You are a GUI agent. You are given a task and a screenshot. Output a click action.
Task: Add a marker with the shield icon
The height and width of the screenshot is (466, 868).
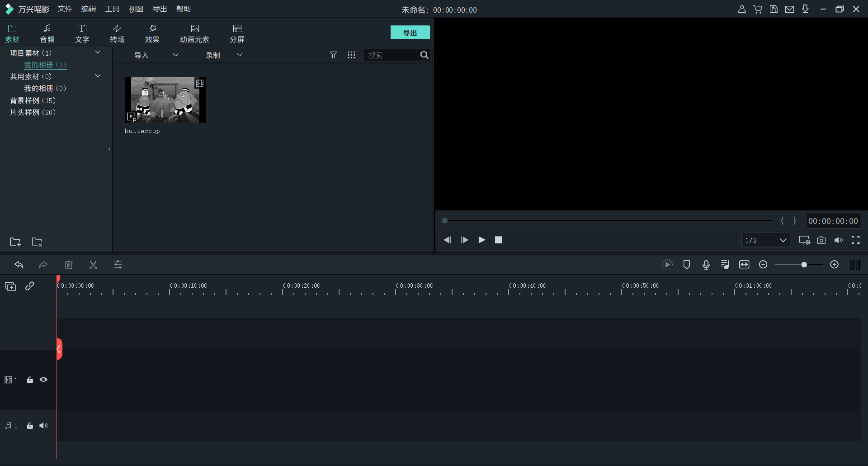point(686,265)
